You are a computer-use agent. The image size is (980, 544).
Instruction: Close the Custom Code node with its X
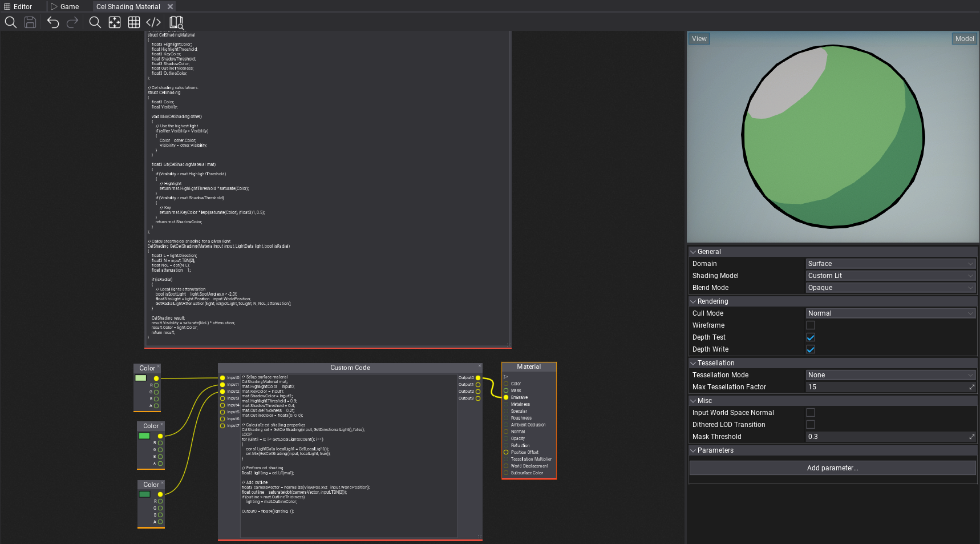pos(480,366)
